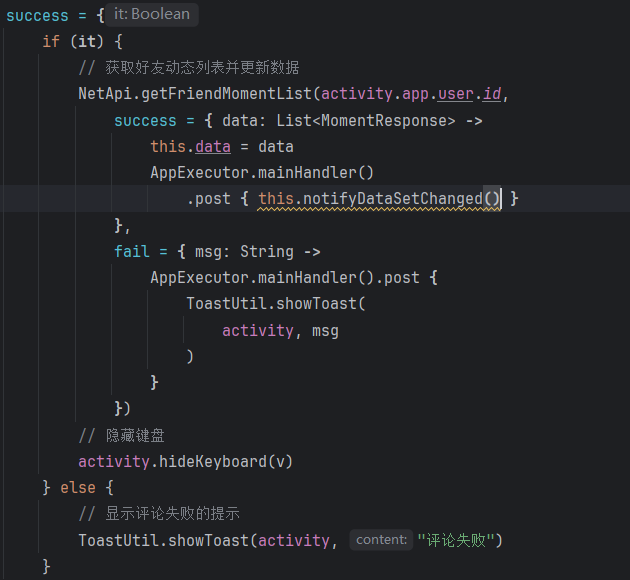Image resolution: width=630 pixels, height=580 pixels.
Task: Click 'AppExecutor.mainHandler().post' in fail block
Action: (x=285, y=278)
